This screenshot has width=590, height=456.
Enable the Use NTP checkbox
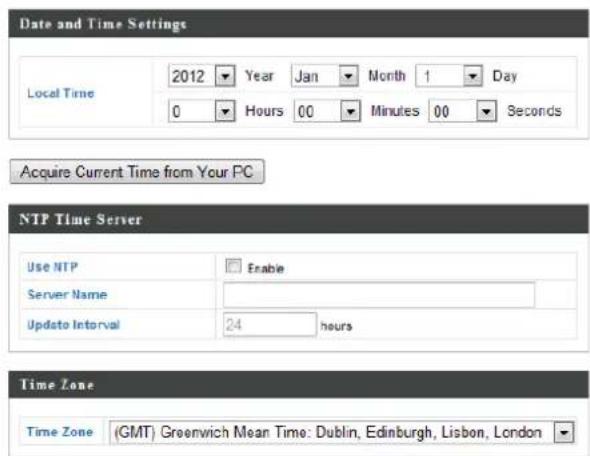pyautogui.click(x=233, y=266)
